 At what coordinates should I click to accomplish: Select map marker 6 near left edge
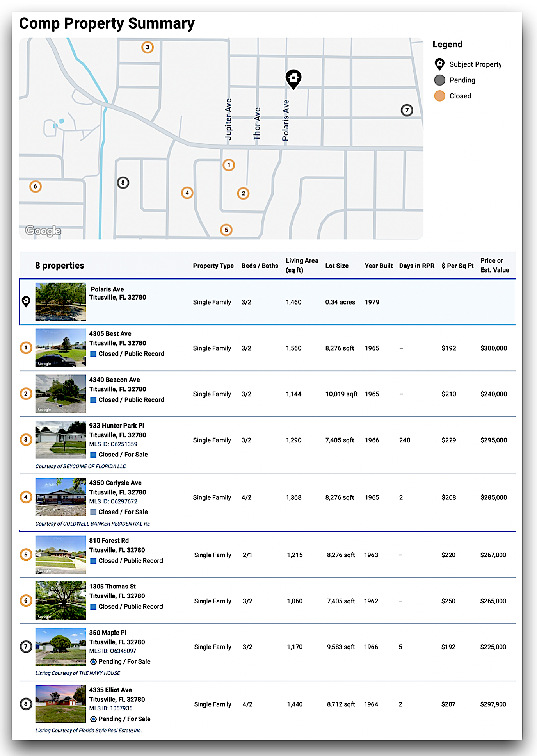36,186
